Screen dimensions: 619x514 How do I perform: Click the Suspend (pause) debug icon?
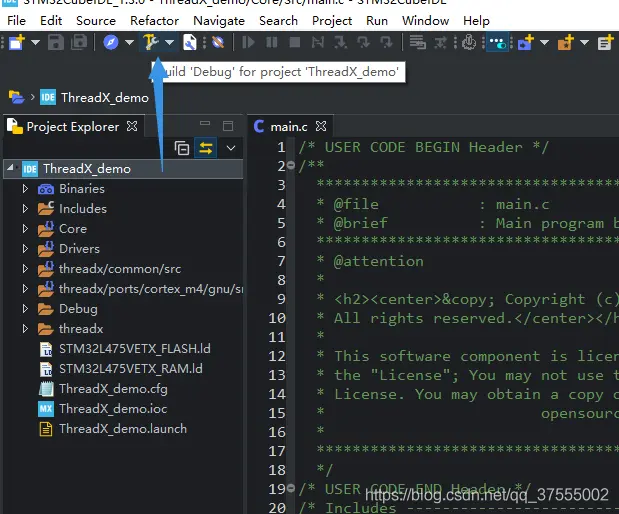click(x=272, y=42)
